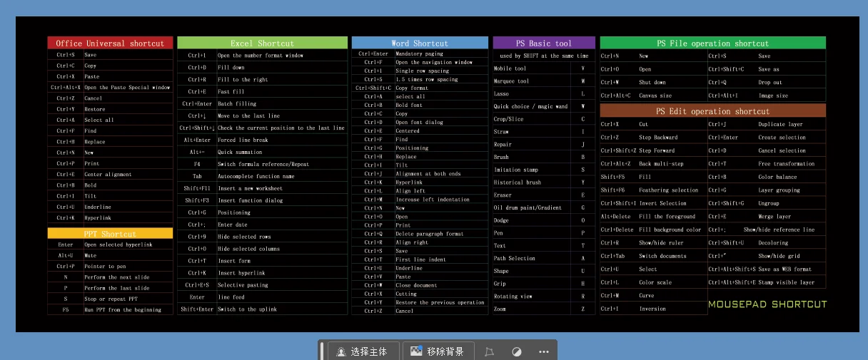This screenshot has width=868, height=360.
Task: Click the yellow PPT Shortcut header
Action: coord(110,234)
